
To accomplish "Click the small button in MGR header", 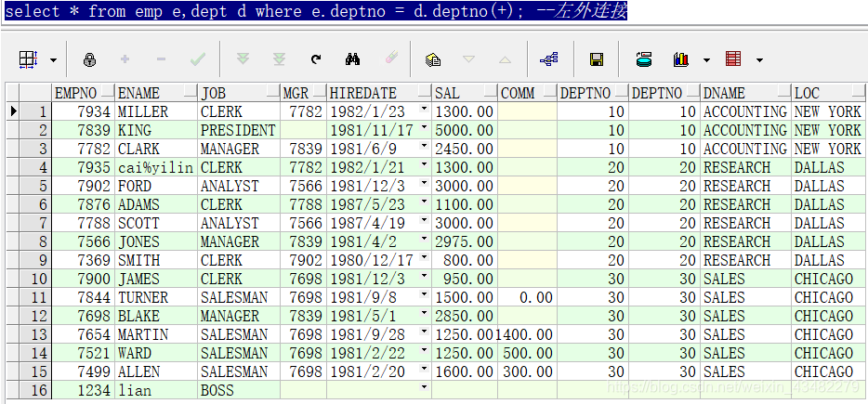I will coord(319,92).
